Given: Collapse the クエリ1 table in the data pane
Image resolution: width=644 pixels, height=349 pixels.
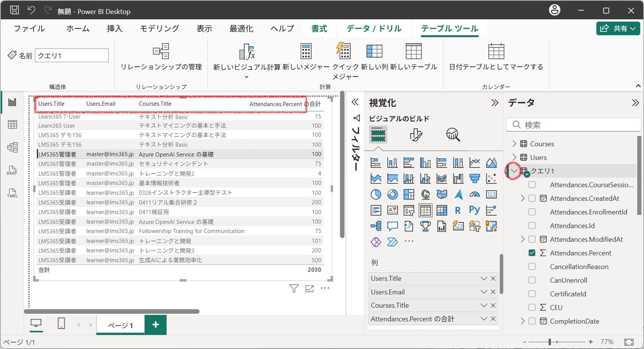Looking at the screenshot, I should click(x=514, y=171).
